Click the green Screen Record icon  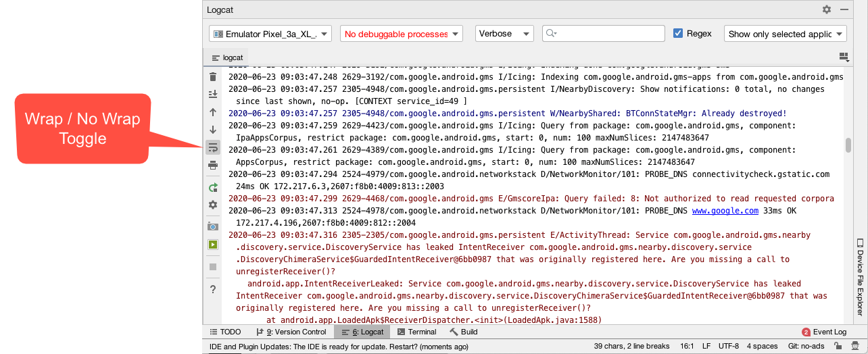point(213,245)
